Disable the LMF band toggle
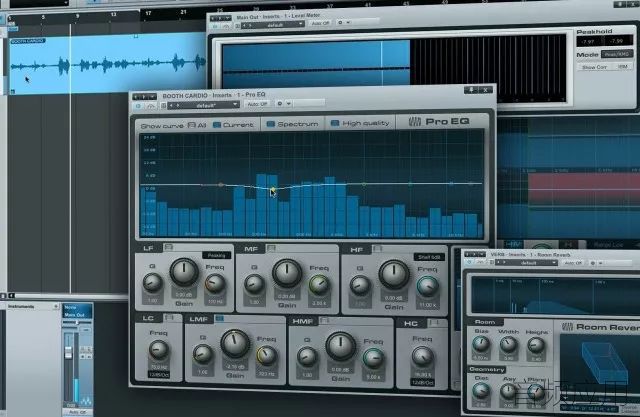Image resolution: width=640 pixels, height=417 pixels. pos(220,318)
